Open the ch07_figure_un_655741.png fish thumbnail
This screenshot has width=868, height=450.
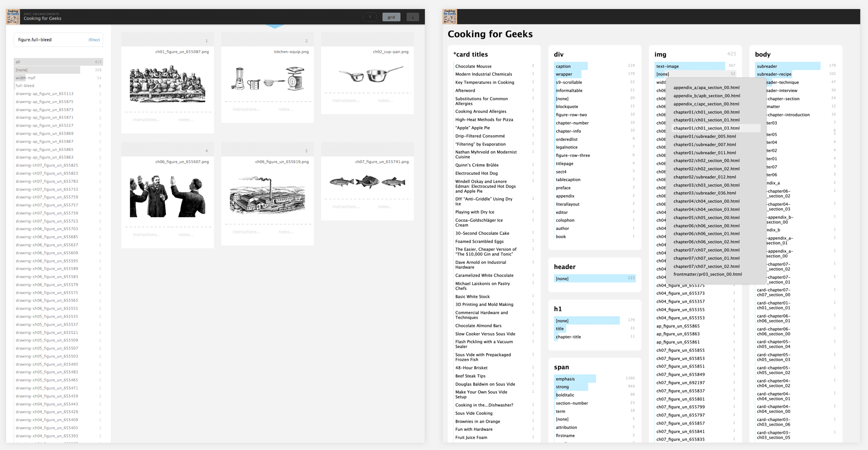coord(367,182)
